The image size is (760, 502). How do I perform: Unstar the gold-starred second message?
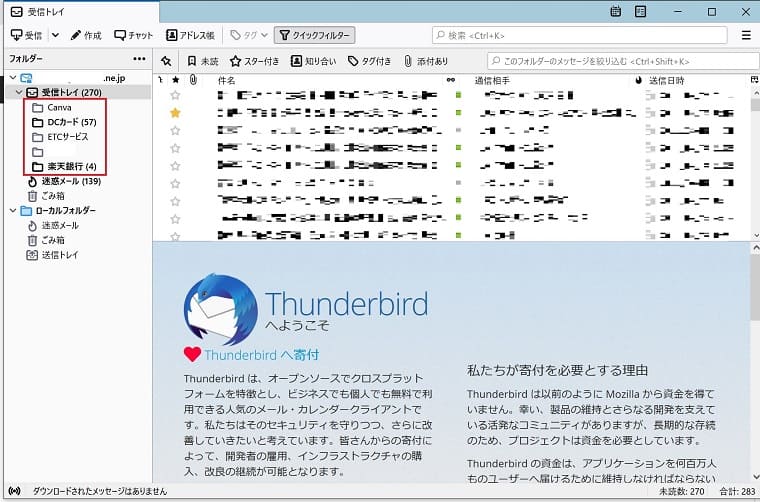pyautogui.click(x=175, y=113)
